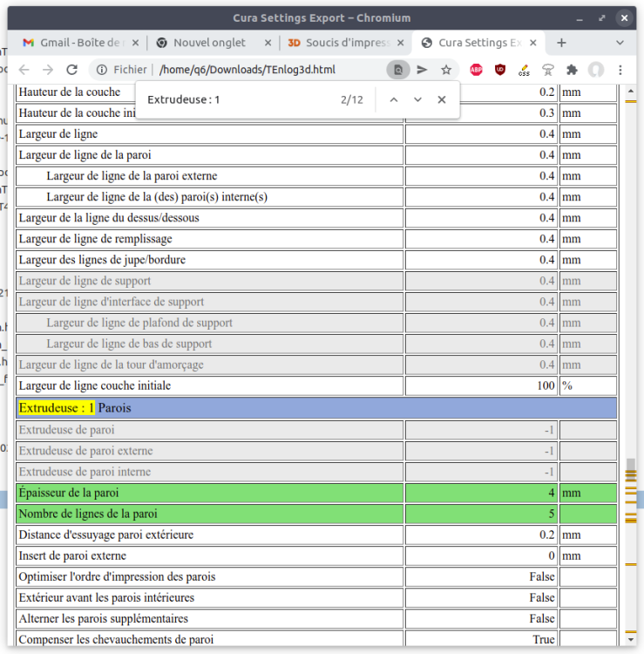Click the page scrollbar down arrow
The height and width of the screenshot is (654, 644).
(631, 640)
